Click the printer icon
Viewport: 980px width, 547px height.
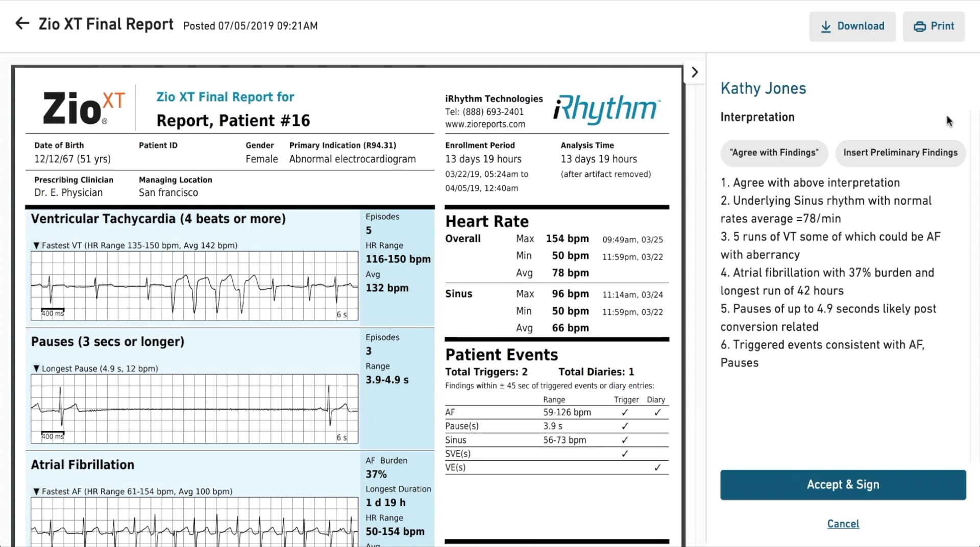pos(920,27)
